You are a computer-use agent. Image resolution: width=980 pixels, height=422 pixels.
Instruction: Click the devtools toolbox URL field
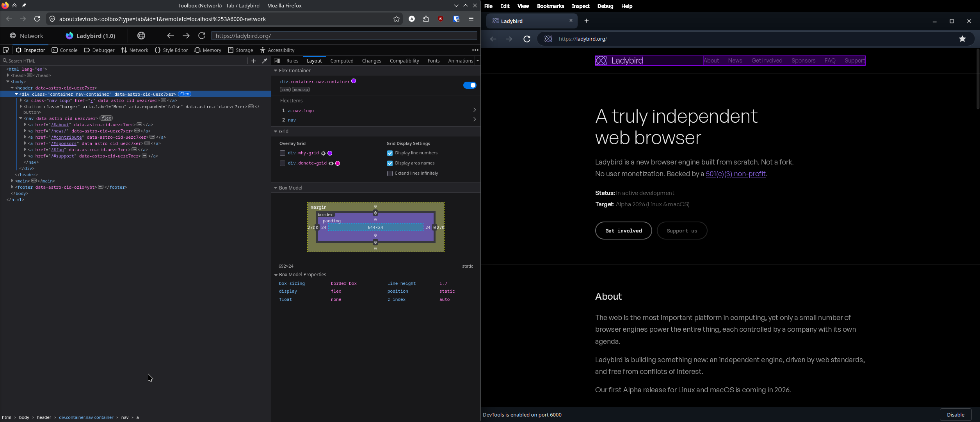(344, 36)
